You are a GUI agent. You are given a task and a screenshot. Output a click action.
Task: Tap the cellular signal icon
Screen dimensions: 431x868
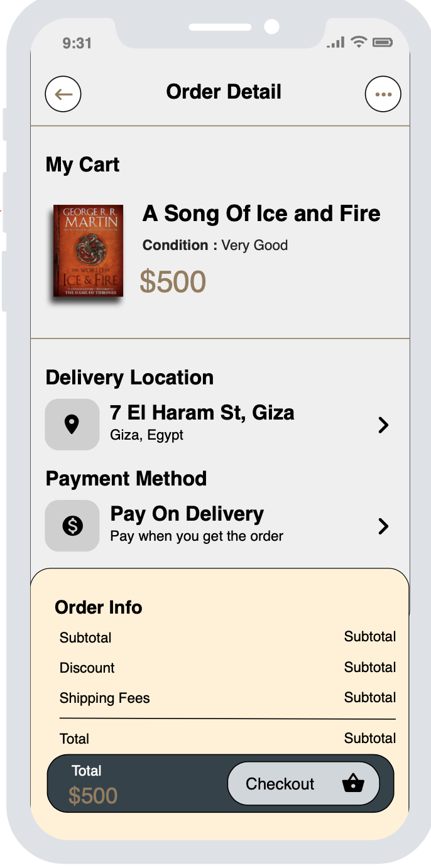click(336, 42)
